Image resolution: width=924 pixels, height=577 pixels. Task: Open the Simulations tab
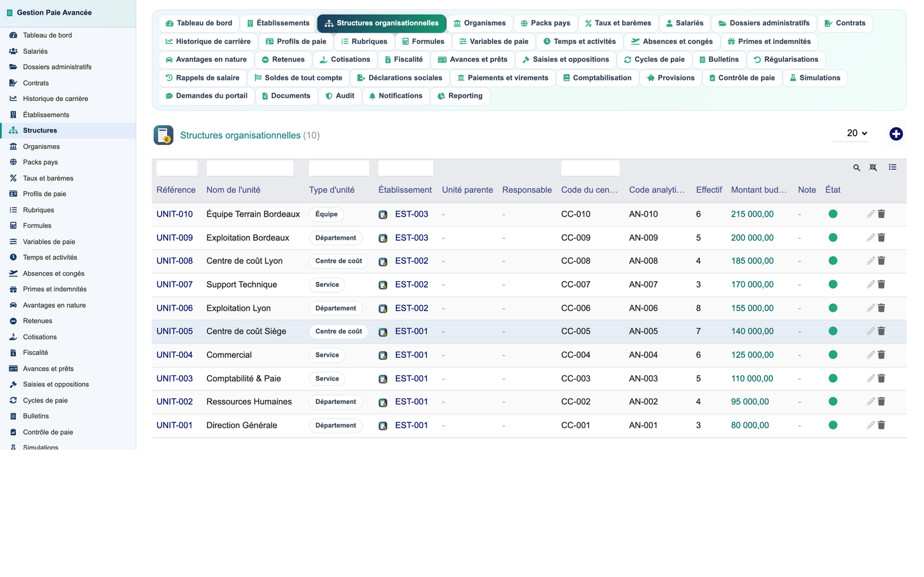(815, 78)
